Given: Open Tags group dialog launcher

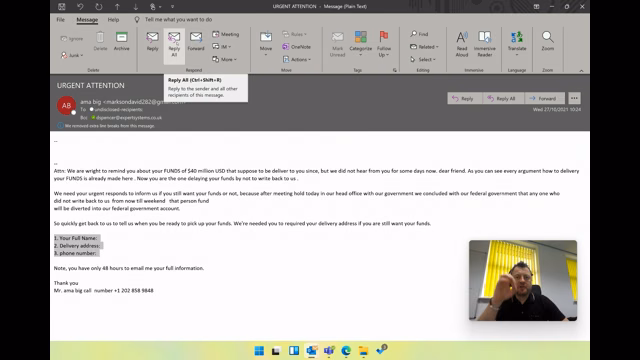Looking at the screenshot, I should (395, 70).
